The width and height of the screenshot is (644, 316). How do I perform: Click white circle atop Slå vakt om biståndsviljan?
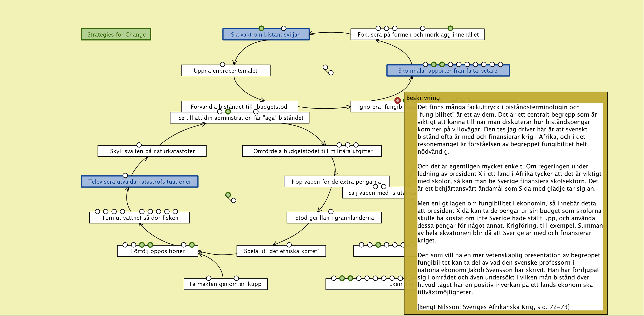pos(284,28)
